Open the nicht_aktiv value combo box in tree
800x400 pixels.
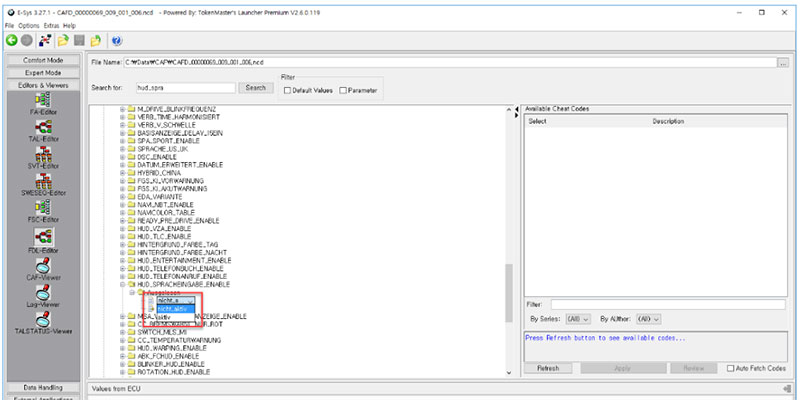pyautogui.click(x=175, y=301)
